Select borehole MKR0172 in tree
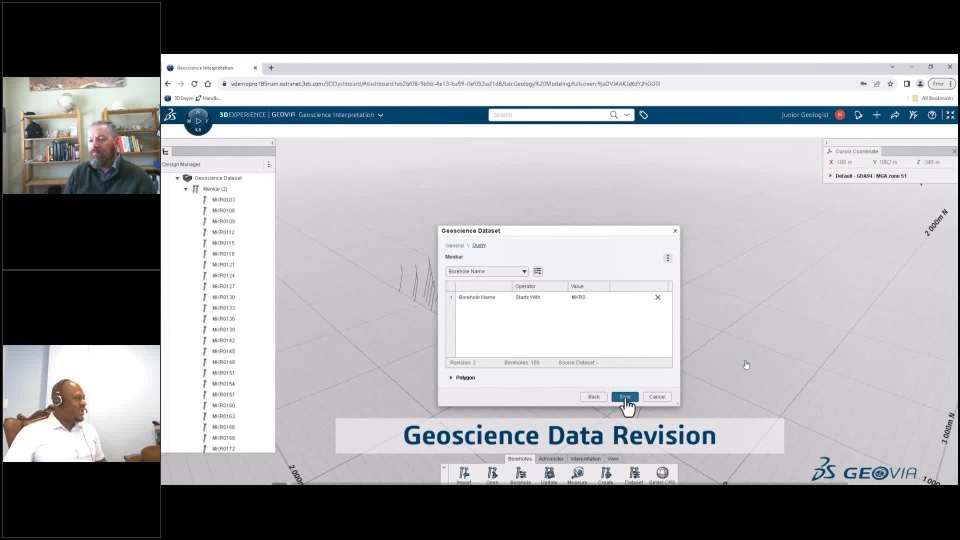This screenshot has height=540, width=960. (223, 449)
